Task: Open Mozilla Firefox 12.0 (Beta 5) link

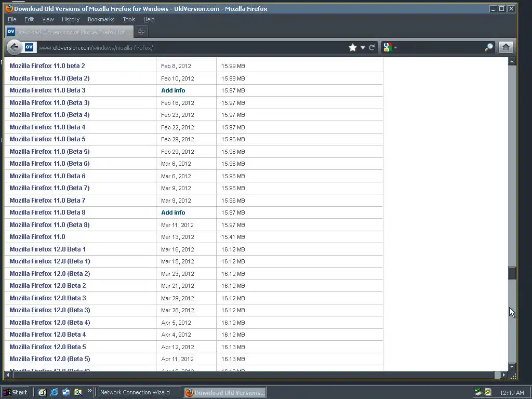Action: click(50, 359)
